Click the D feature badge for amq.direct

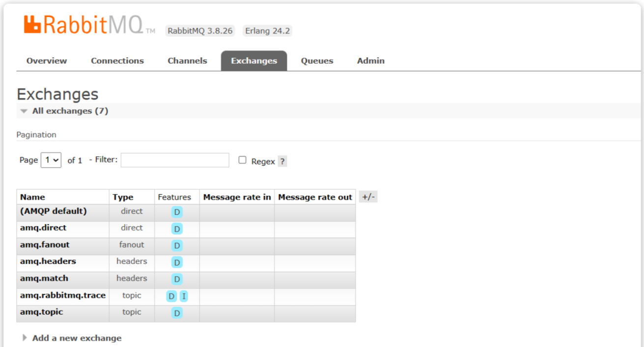coord(177,229)
